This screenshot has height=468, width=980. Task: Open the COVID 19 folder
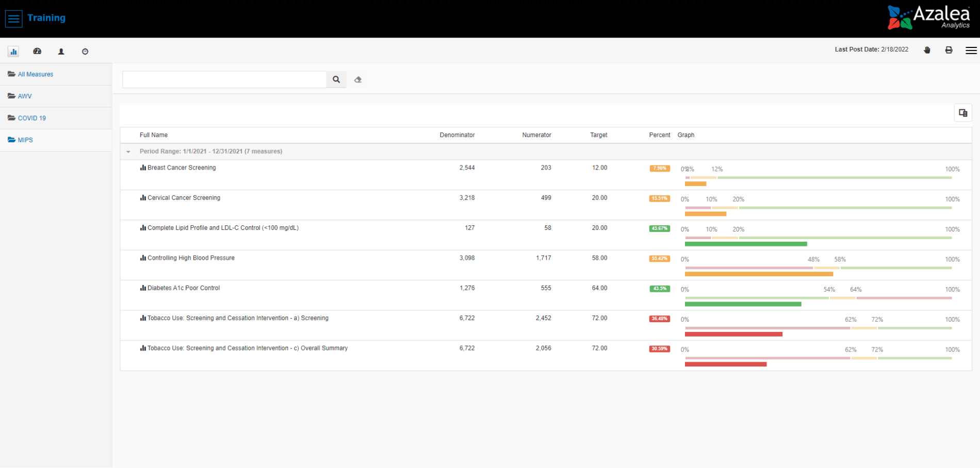point(31,118)
